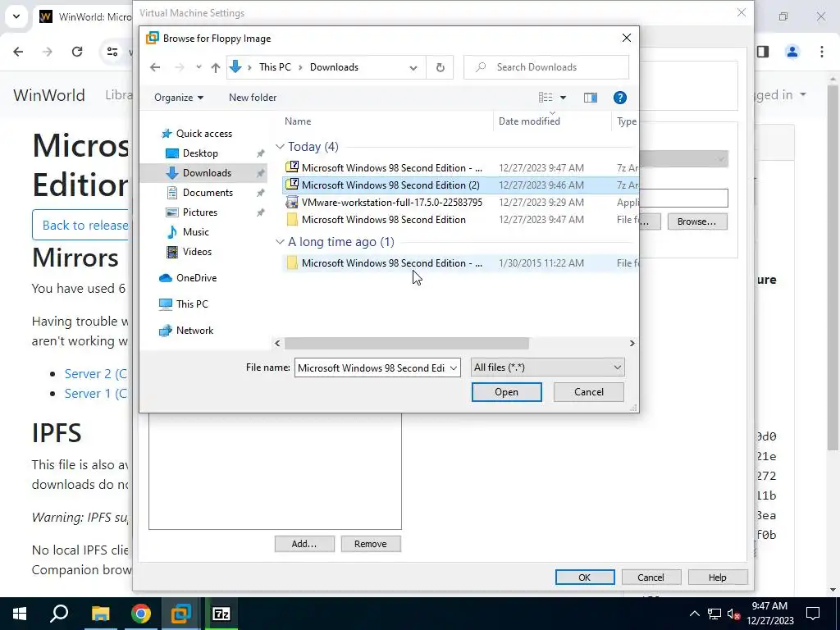Click the Search Downloads field
This screenshot has height=630, width=840.
tap(546, 67)
